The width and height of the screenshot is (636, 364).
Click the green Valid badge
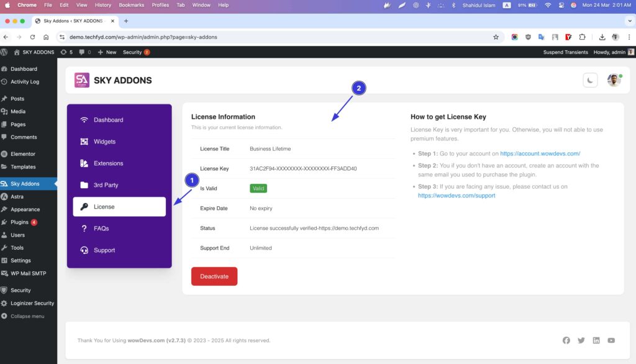258,188
